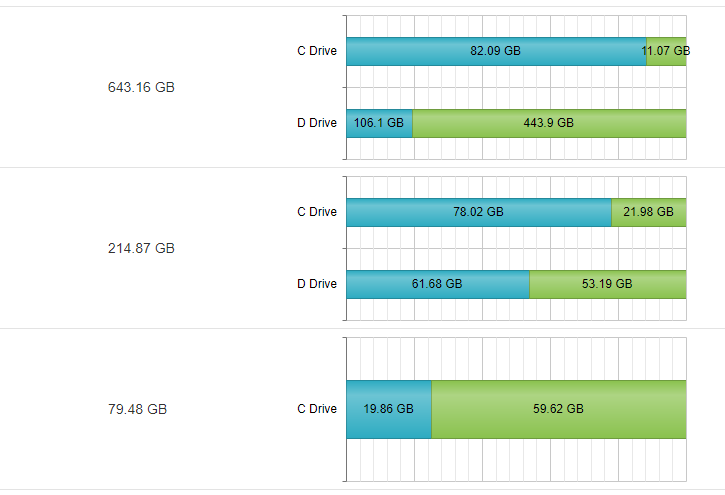Select the 61.68 GB blue bar segment

tap(437, 284)
